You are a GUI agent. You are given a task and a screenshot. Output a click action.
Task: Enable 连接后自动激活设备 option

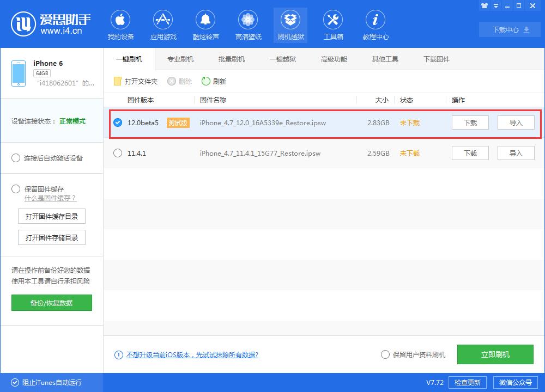point(16,158)
